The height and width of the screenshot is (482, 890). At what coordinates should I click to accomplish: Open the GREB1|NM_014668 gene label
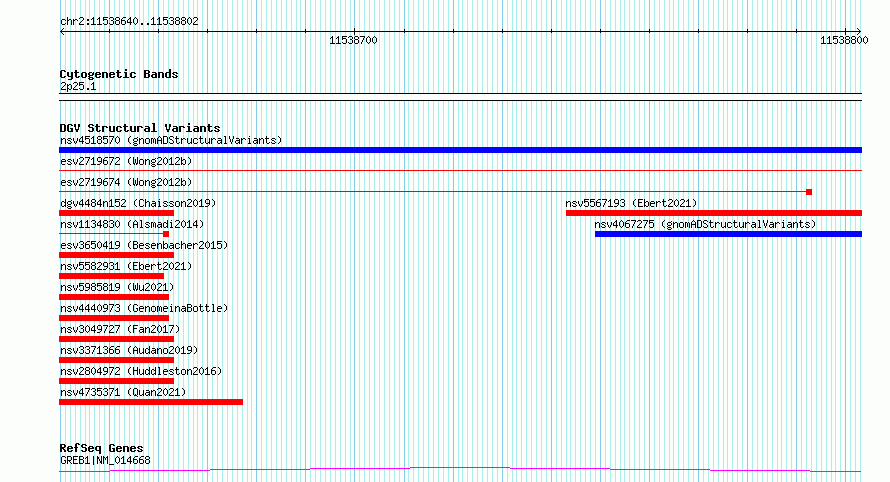105,460
